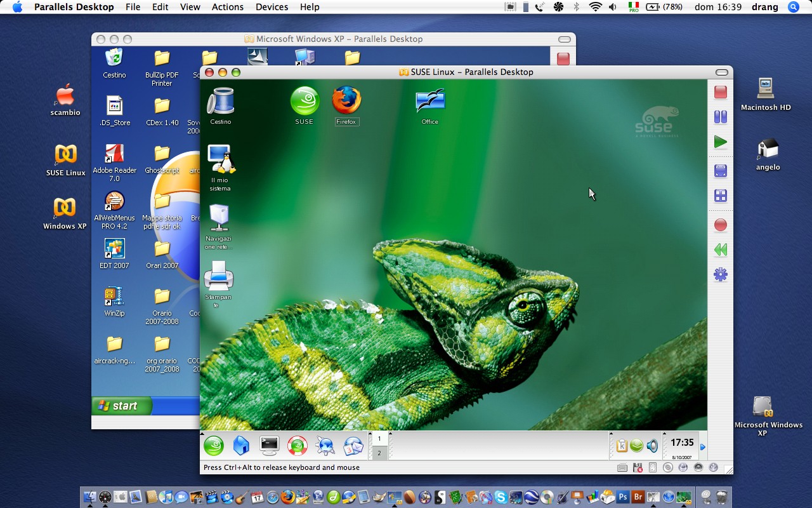Viewport: 812px width, 508px height.
Task: Open Orari 2007 folder on XP desktop
Action: [162, 254]
